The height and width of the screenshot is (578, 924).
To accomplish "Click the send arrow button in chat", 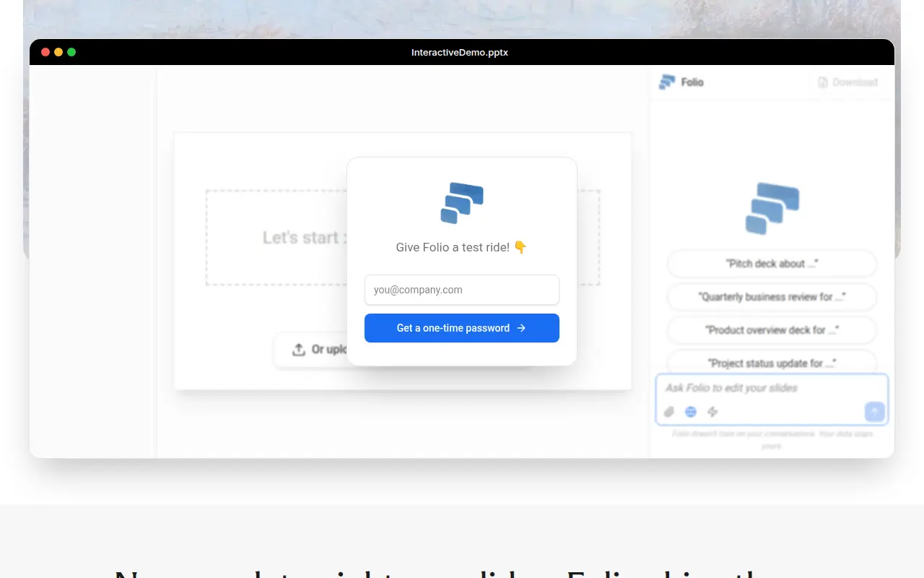I will pos(874,412).
